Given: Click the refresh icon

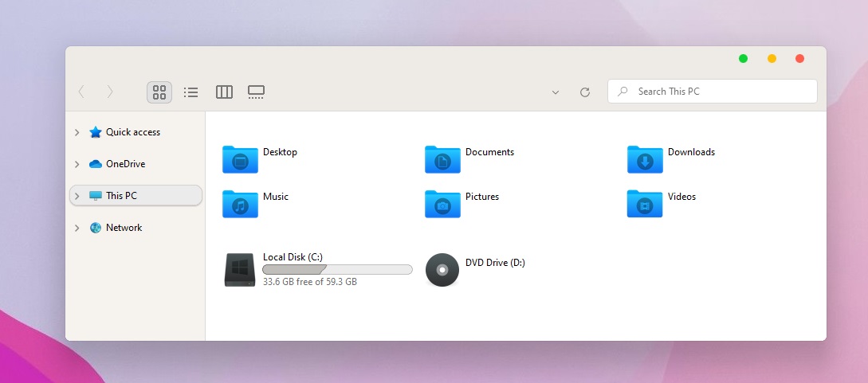Looking at the screenshot, I should pos(585,92).
